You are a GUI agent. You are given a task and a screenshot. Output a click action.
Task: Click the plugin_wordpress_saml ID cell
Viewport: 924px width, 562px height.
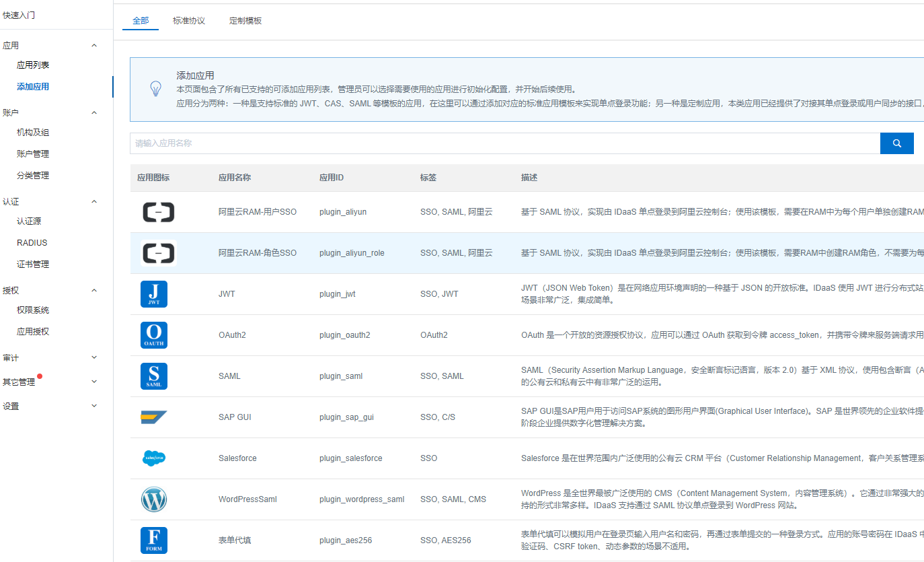pos(362,499)
